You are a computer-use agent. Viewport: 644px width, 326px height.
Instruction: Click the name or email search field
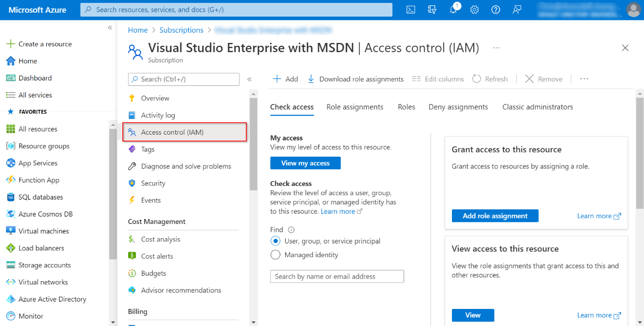pyautogui.click(x=337, y=276)
